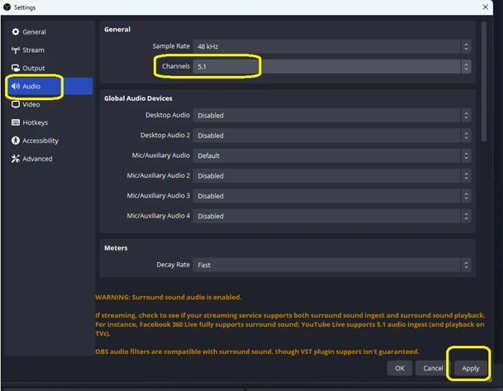Click the Video monitor icon
This screenshot has height=391, width=503.
[x=15, y=104]
